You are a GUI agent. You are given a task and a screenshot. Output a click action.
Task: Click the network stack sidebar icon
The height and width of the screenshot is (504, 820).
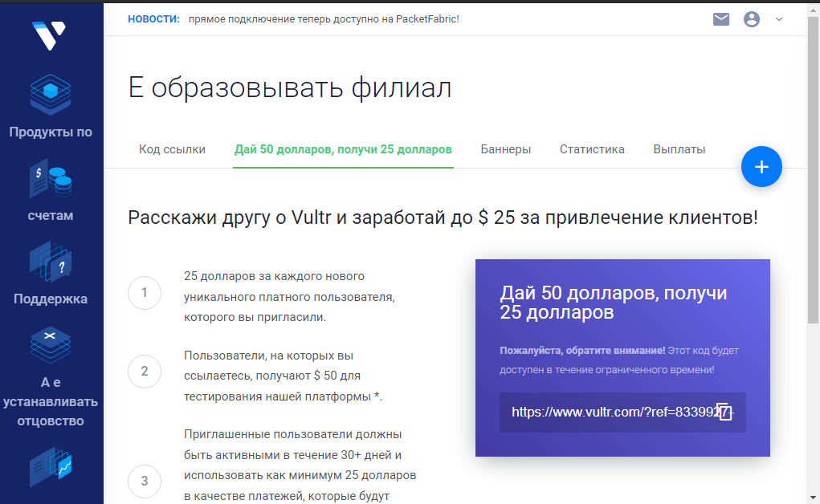tap(51, 345)
